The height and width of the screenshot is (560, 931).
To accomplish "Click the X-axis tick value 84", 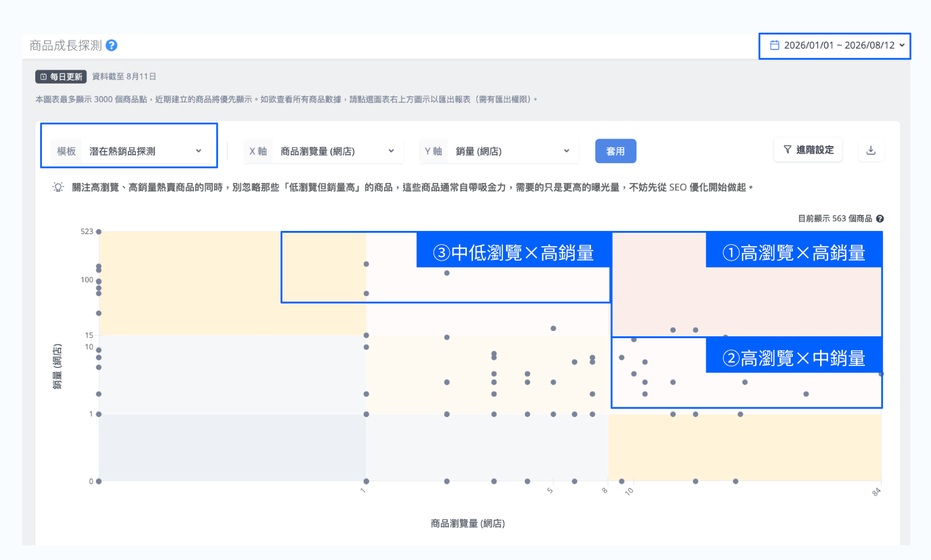I will coord(876,492).
